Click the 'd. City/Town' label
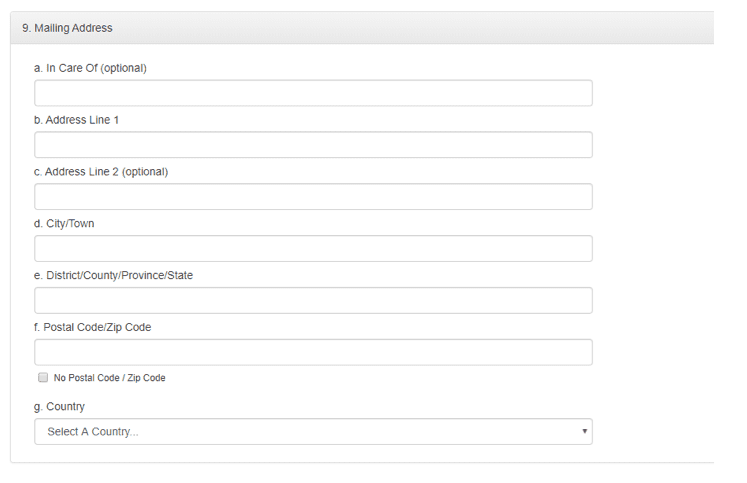747x483 pixels. tap(64, 224)
